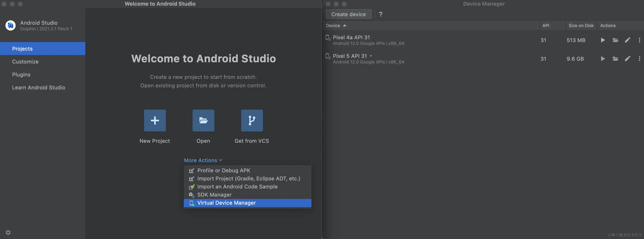Click the Device Manager help question mark
Viewport: 644px width, 239px height.
click(x=381, y=14)
